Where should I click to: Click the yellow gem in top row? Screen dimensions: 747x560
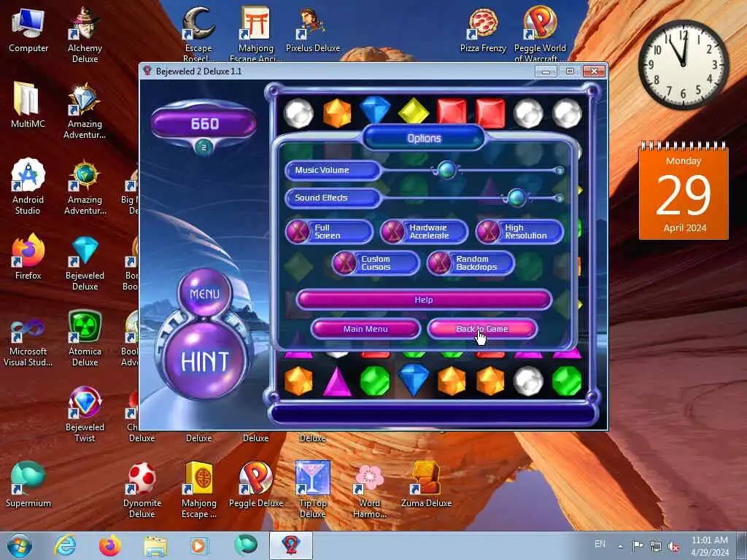(413, 112)
